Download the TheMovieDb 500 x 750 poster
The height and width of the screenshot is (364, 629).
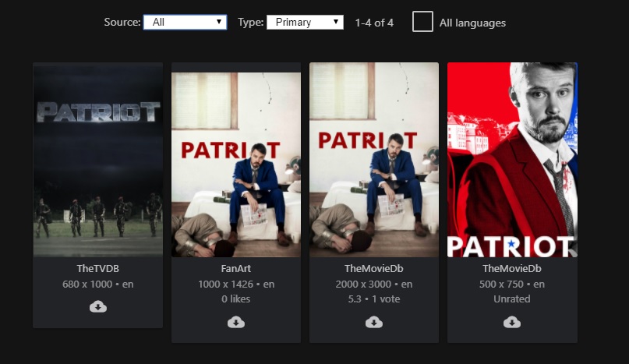[512, 322]
